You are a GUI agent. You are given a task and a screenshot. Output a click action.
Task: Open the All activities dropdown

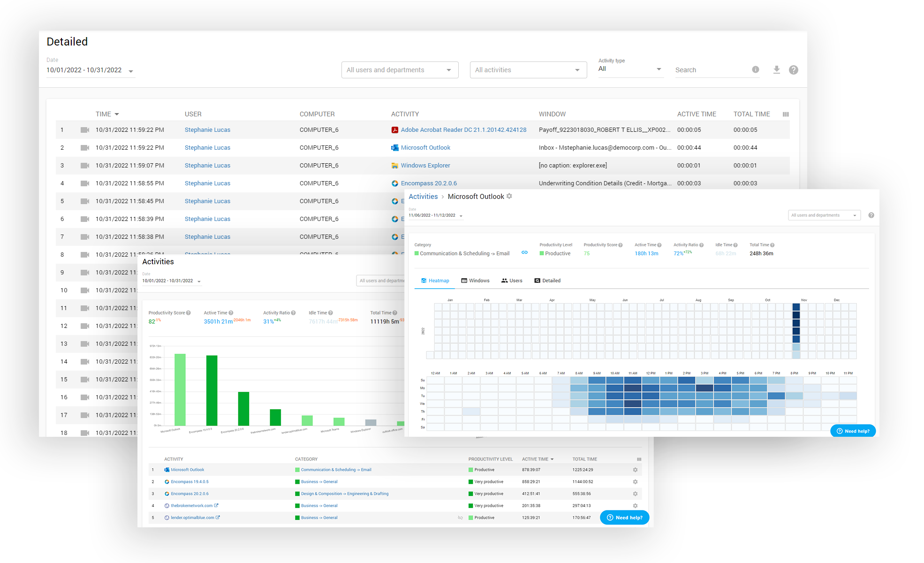pyautogui.click(x=528, y=70)
